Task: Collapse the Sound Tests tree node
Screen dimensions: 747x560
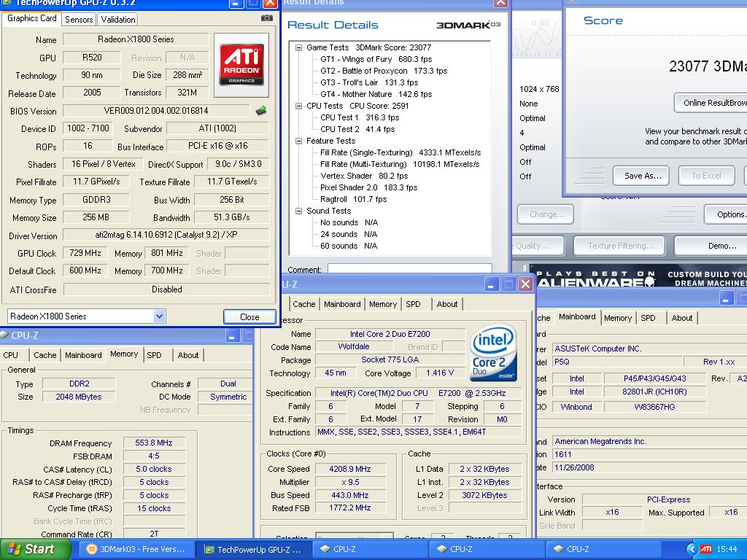Action: (298, 211)
